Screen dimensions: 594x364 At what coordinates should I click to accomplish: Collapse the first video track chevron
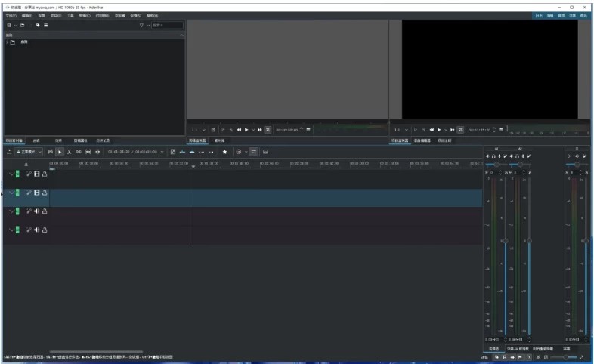click(11, 174)
